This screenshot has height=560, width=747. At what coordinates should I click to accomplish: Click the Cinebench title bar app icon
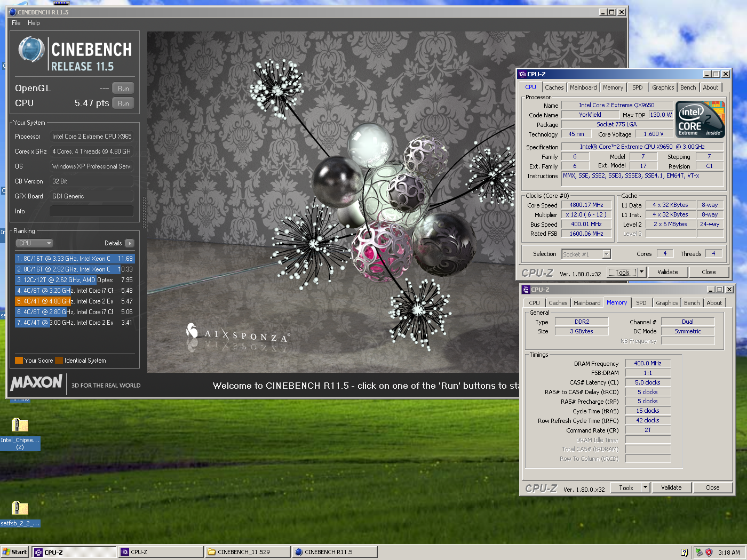(x=13, y=12)
